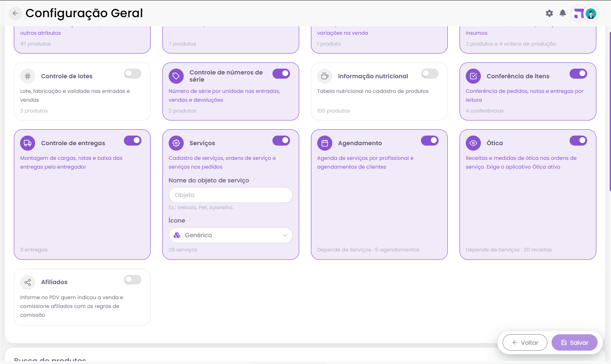Viewport: 611px width, 364px height.
Task: Click the Configuração Geral page title
Action: 84,13
